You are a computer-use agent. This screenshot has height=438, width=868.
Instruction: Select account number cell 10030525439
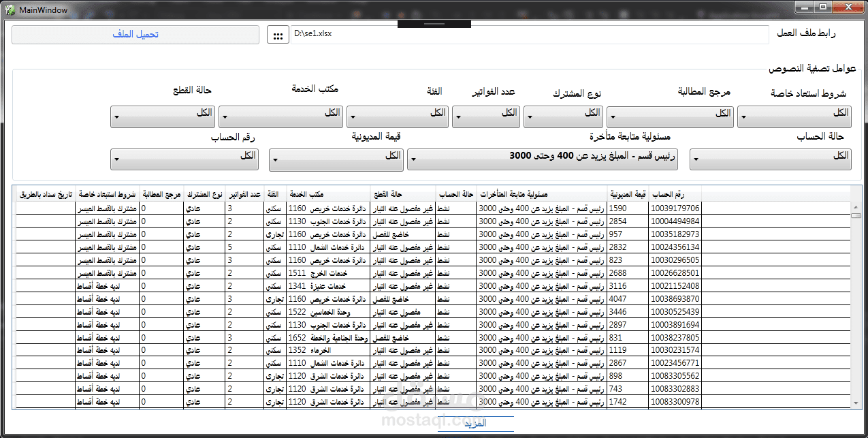675,311
